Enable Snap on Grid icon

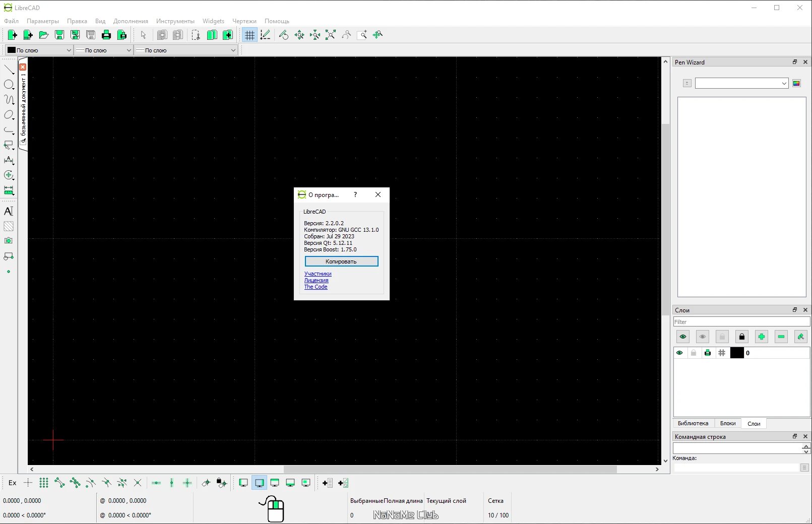(x=44, y=483)
